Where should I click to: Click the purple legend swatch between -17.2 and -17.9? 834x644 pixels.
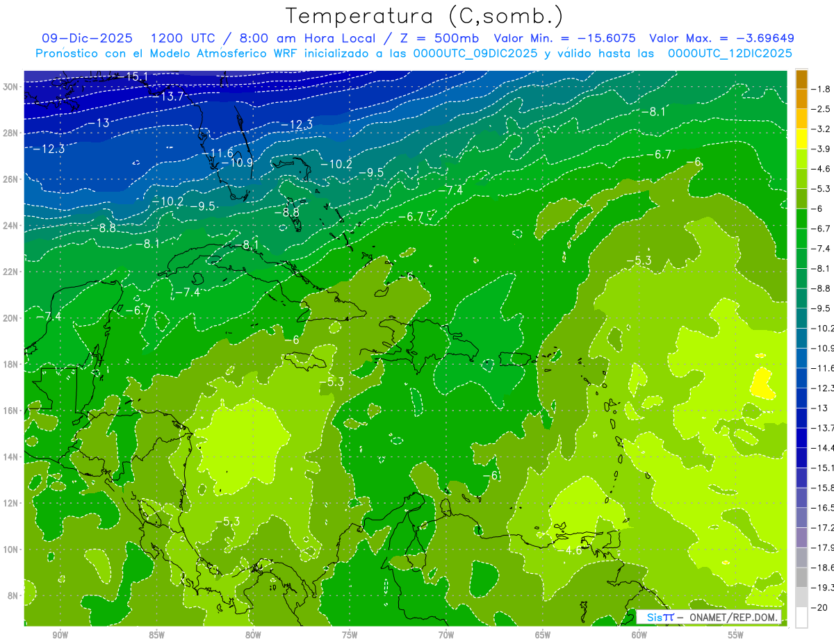click(801, 538)
